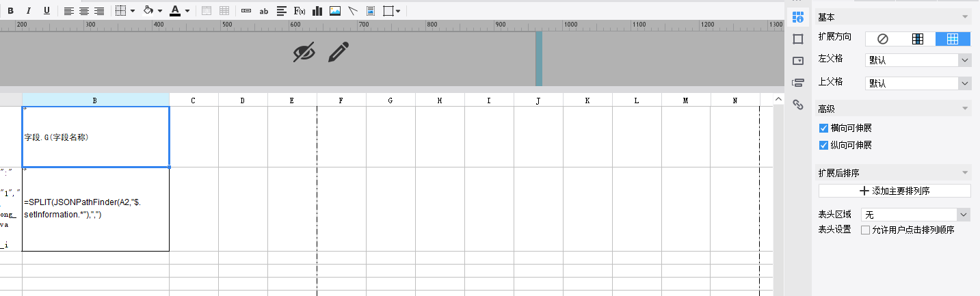Apply cell border style
Viewport: 980px width, 296px height.
120,11
